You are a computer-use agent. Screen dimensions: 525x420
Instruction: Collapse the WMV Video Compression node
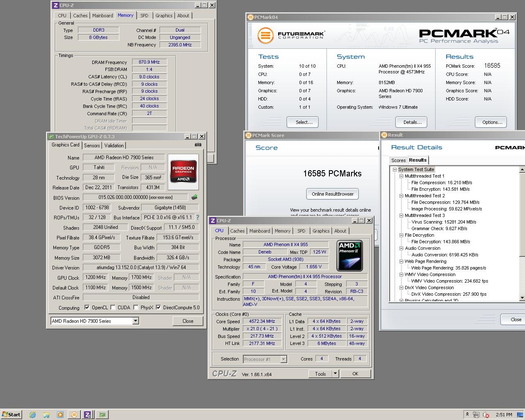pos(402,274)
